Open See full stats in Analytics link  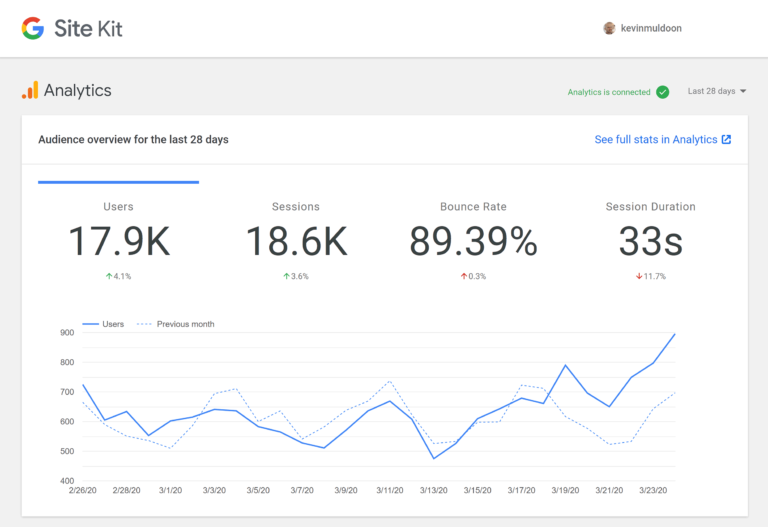[663, 140]
